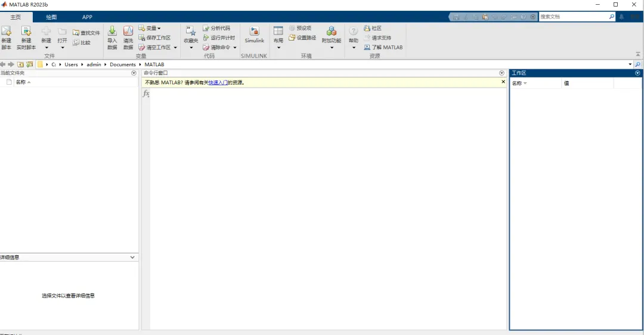Click the 请求支持 request support icon
This screenshot has height=335, width=644.
click(x=367, y=38)
